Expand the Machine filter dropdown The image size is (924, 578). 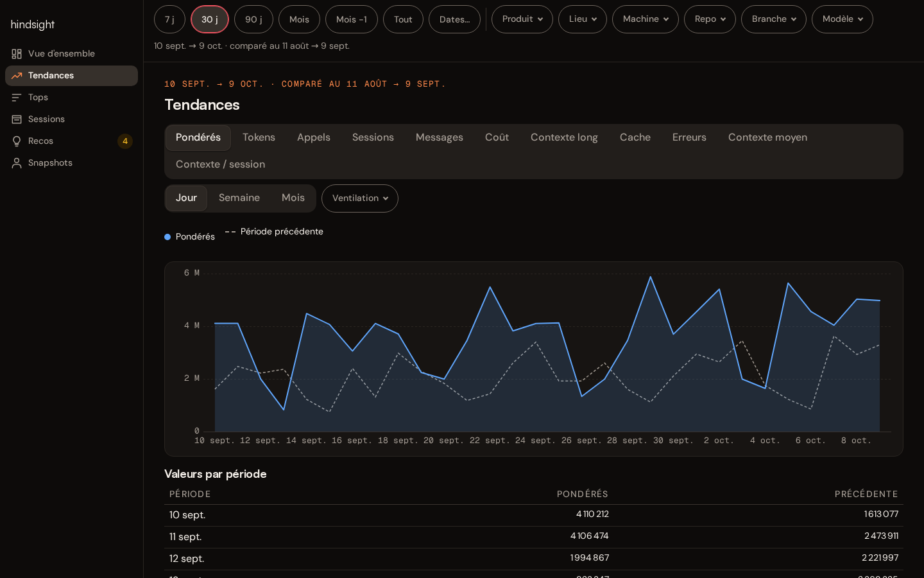[x=646, y=19]
